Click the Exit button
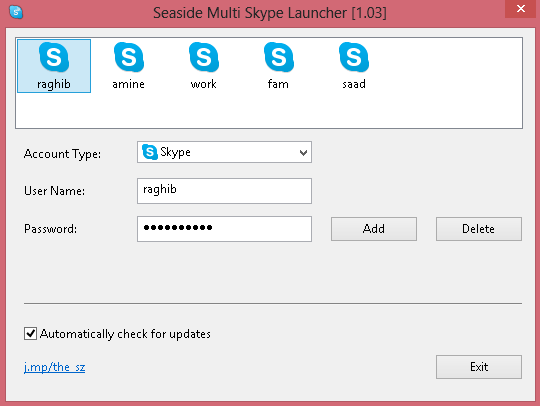 point(479,367)
